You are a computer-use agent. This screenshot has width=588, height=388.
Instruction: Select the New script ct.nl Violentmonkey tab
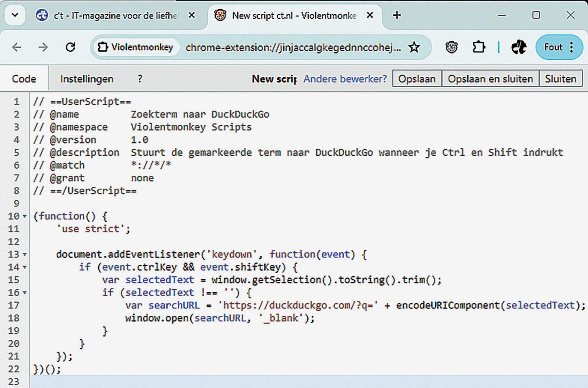point(295,16)
